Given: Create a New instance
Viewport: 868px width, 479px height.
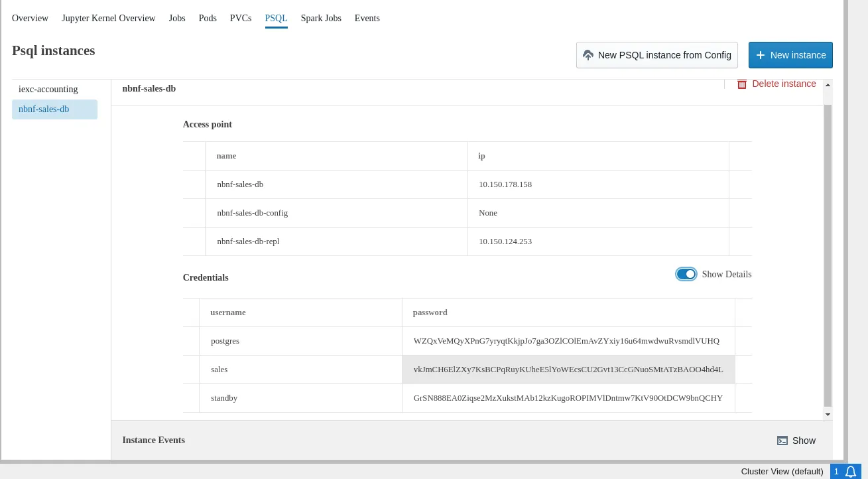Looking at the screenshot, I should [790, 55].
